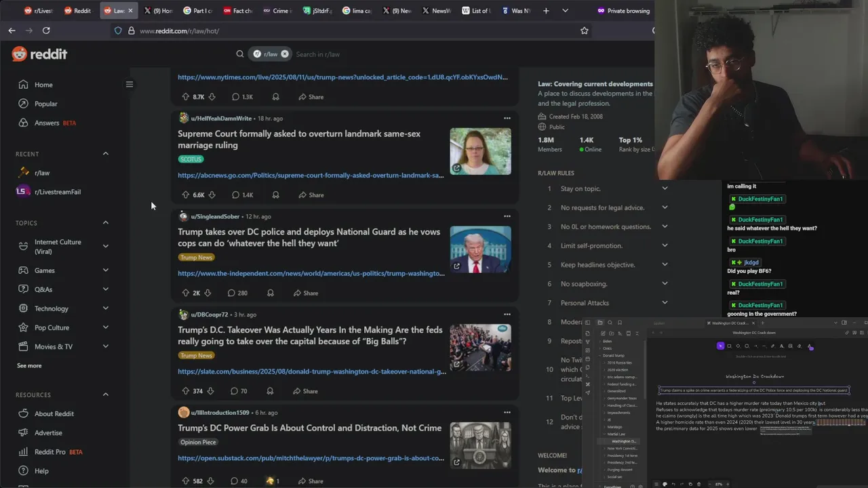Switch to the r/Livestream browser tab
This screenshot has height=488, width=868.
(x=38, y=11)
